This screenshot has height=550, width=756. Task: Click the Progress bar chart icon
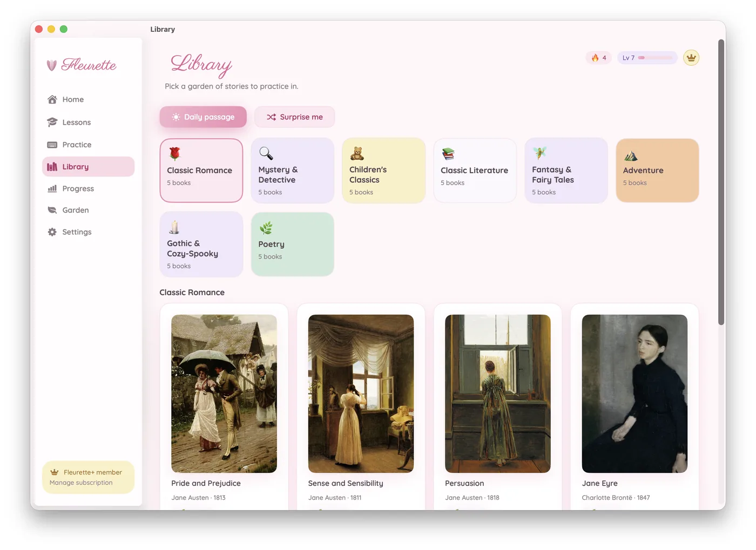point(52,188)
